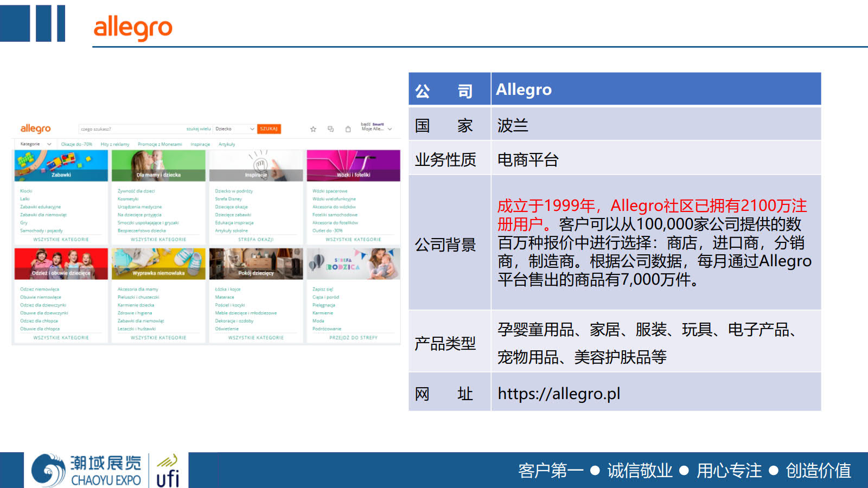Click the 'Leżaczki i huśtawki' link
Image resolution: width=868 pixels, height=488 pixels.
pos(137,329)
